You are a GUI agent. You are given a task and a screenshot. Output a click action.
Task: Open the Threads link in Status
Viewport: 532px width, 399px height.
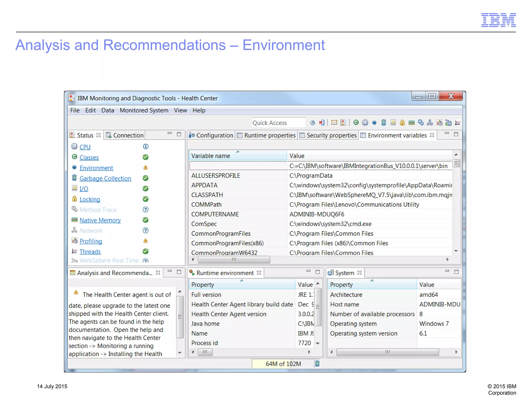pyautogui.click(x=90, y=252)
